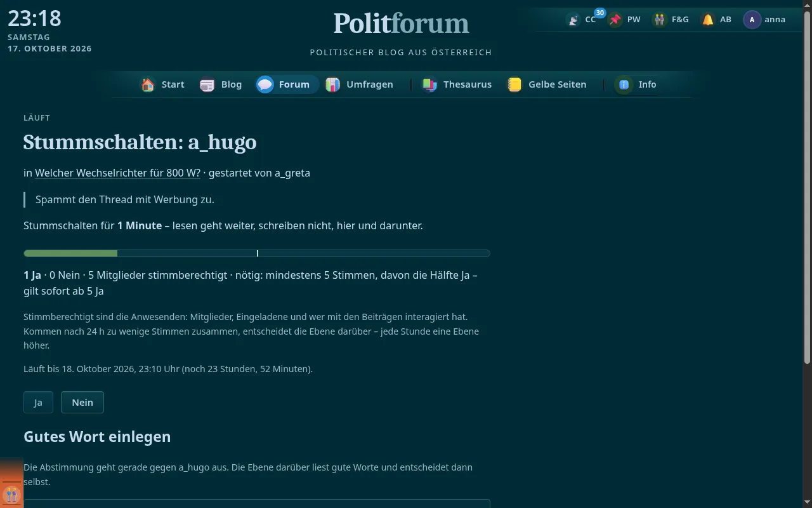This screenshot has height=508, width=812.
Task: Open the Thesaurus menu label
Action: tap(468, 84)
